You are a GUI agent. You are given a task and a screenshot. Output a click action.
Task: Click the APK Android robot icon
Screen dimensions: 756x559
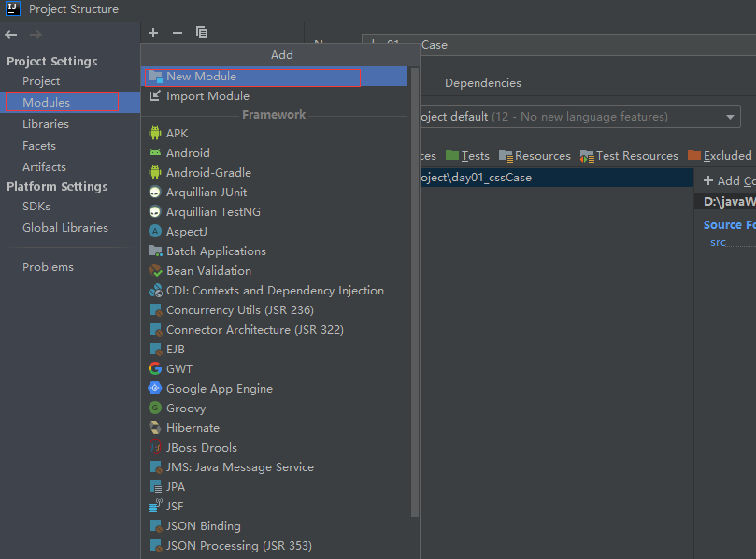pyautogui.click(x=155, y=133)
